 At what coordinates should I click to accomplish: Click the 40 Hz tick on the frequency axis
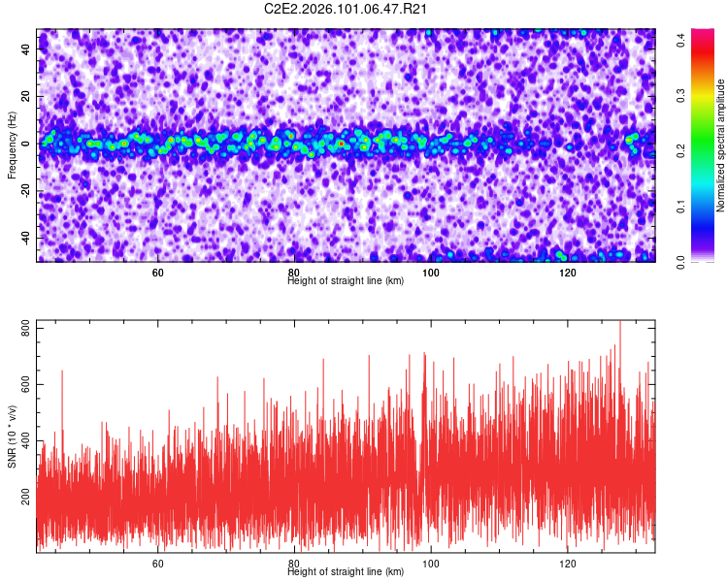27,49
